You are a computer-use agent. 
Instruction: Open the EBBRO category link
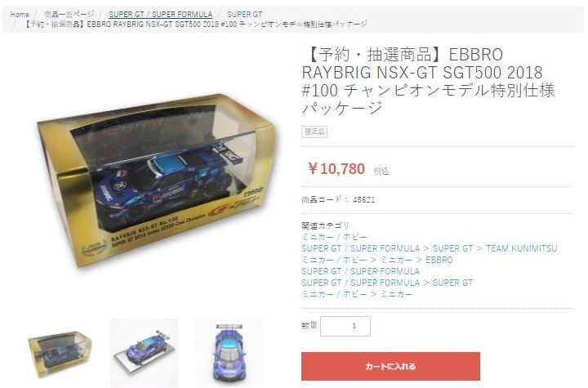tap(439, 260)
